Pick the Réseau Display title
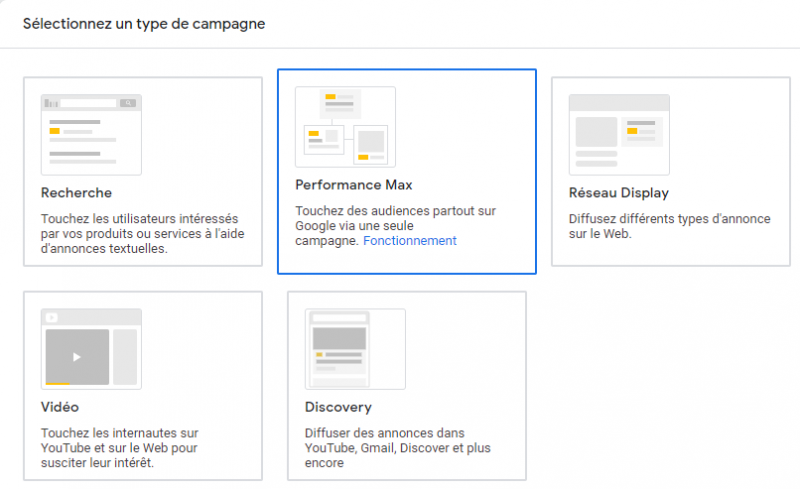 618,193
